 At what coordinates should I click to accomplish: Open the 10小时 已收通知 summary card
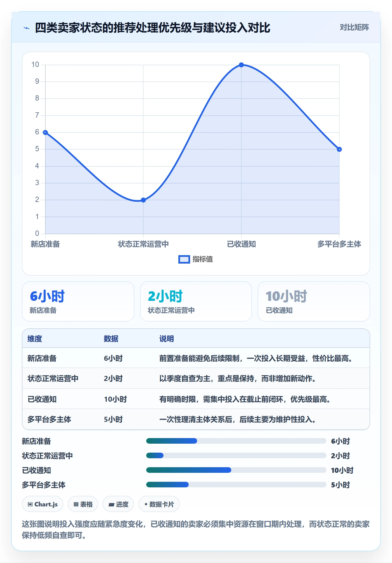pos(314,301)
